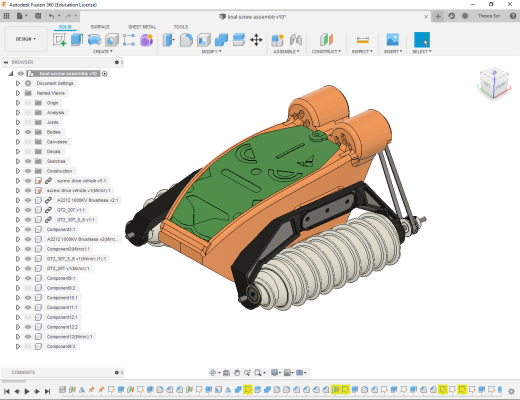Viewport: 520px width, 400px height.
Task: Hide the Bodies folder visibility eye
Action: 28,132
